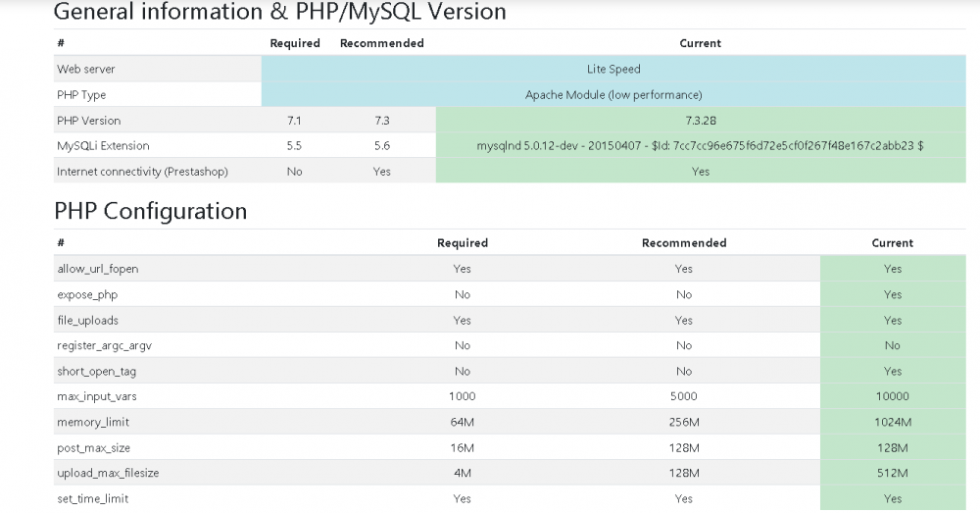
Task: Click the 'Apache Module (low performance)' cell
Action: (612, 95)
